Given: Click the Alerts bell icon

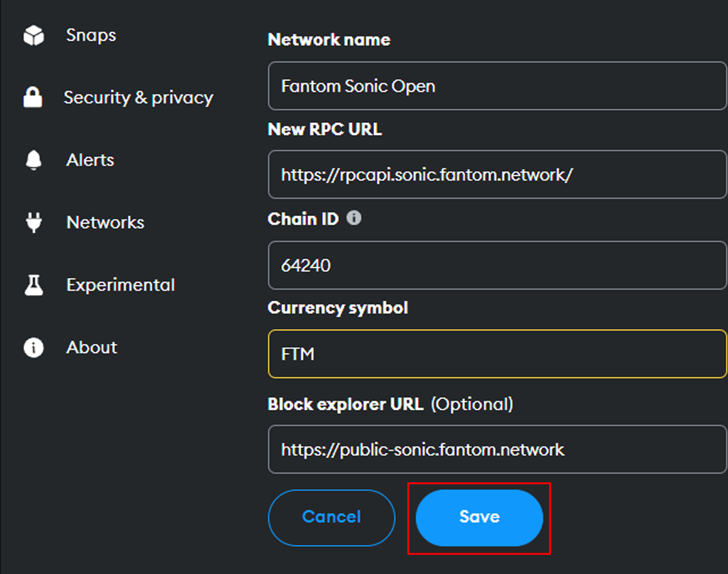Looking at the screenshot, I should [33, 160].
